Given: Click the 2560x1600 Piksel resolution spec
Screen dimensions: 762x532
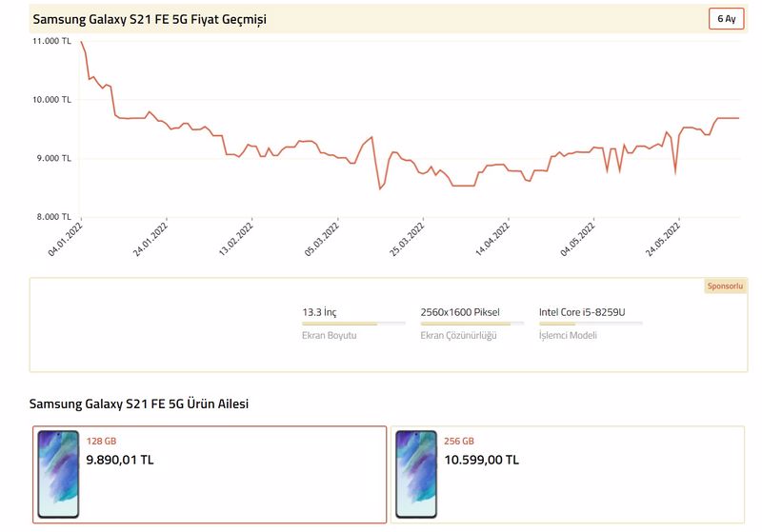Looking at the screenshot, I should (460, 312).
